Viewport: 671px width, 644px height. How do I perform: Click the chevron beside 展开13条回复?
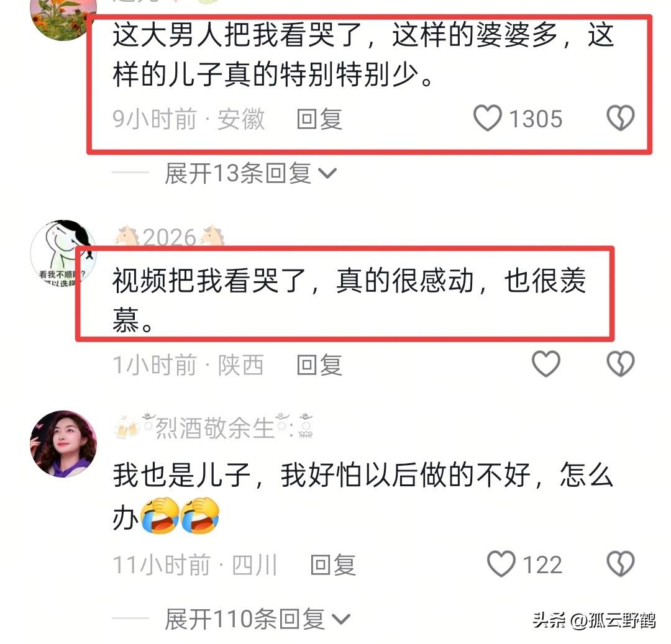pyautogui.click(x=328, y=174)
